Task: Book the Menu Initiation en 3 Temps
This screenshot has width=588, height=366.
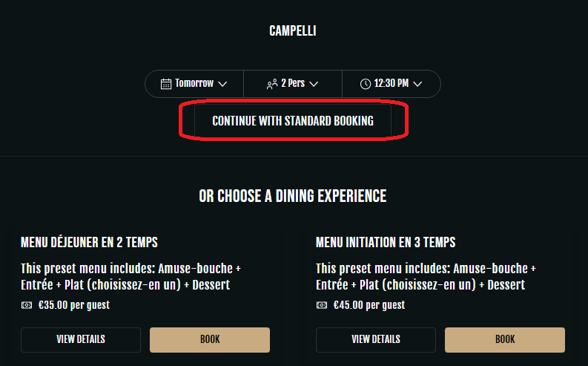Action: [x=505, y=339]
